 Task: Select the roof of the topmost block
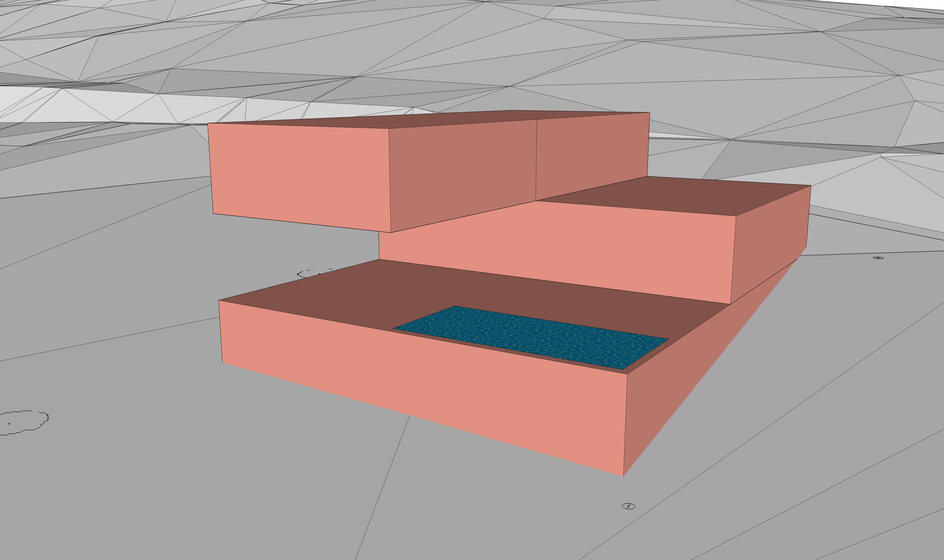[x=429, y=119]
